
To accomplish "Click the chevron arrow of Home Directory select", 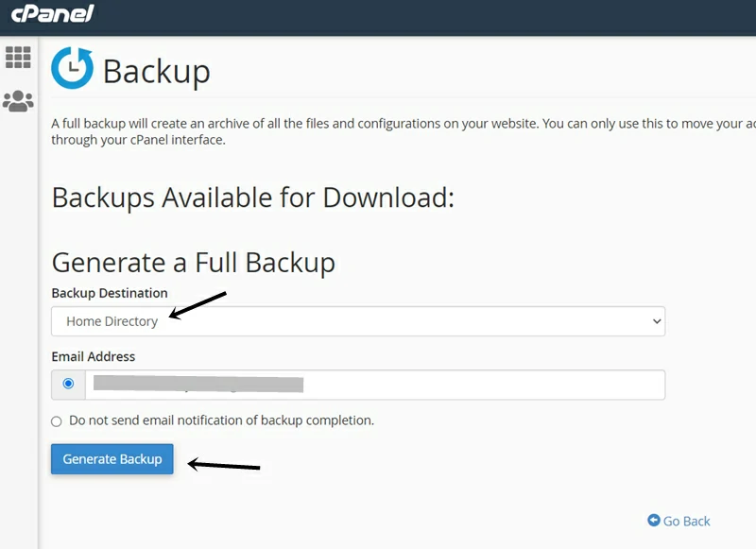I will 657,321.
